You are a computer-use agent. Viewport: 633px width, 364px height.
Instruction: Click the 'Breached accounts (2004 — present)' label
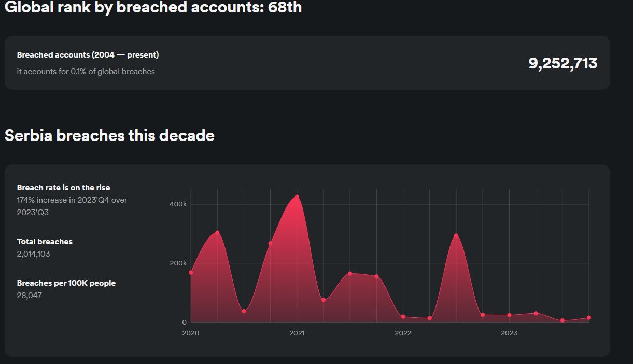point(88,55)
